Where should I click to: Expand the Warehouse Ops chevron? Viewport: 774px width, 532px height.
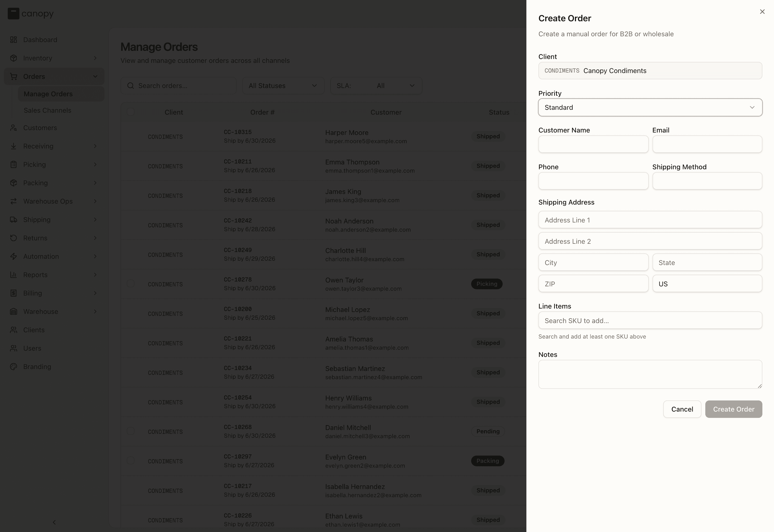click(x=95, y=201)
